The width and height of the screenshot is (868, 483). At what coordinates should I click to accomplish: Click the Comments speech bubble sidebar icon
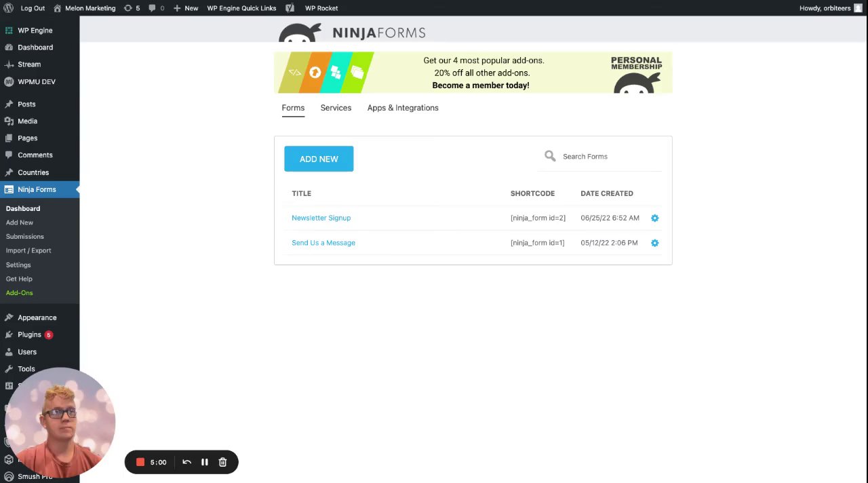[x=9, y=155]
